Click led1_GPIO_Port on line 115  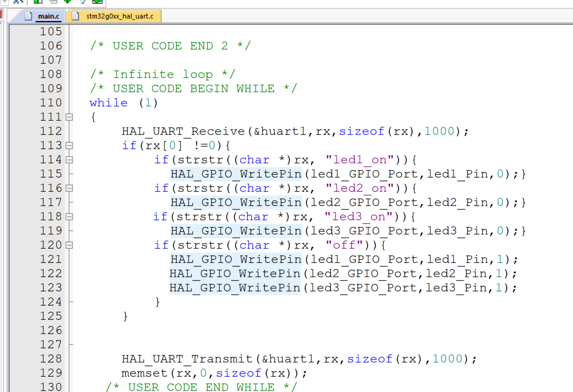[x=365, y=174]
